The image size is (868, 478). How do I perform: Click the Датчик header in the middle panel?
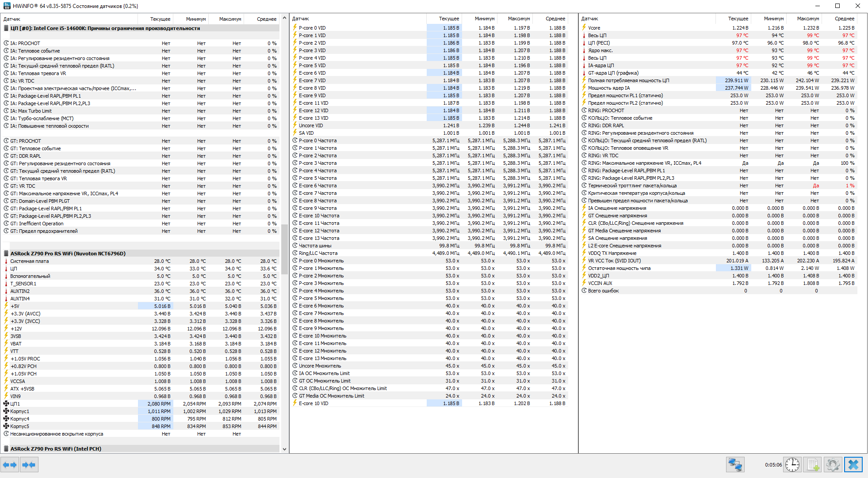[301, 19]
